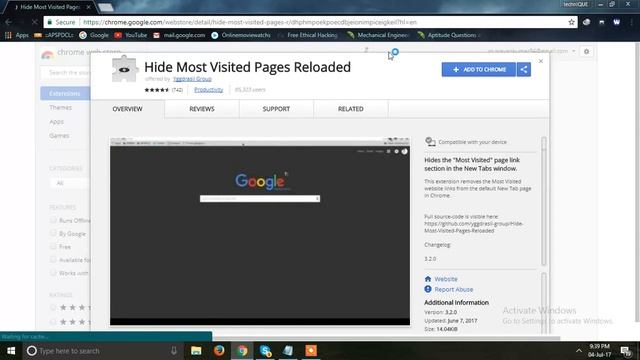Screen dimensions: 640x360
Task: Click the share icon button
Action: pos(524,69)
